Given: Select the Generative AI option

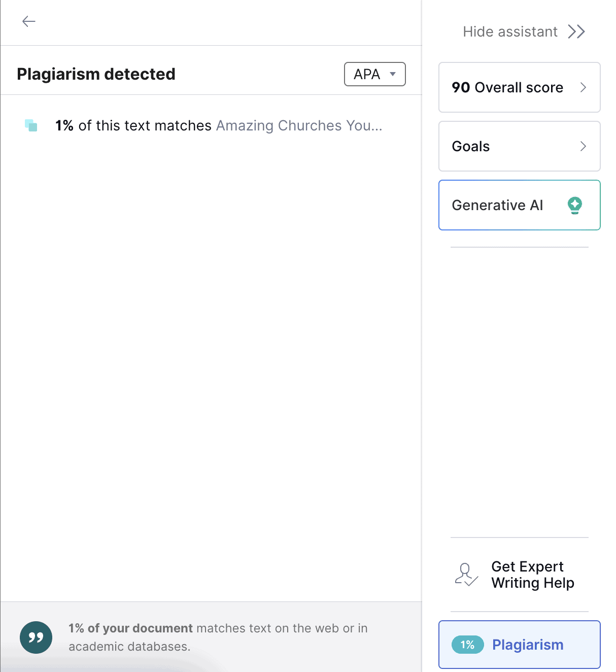Looking at the screenshot, I should coord(497,205).
